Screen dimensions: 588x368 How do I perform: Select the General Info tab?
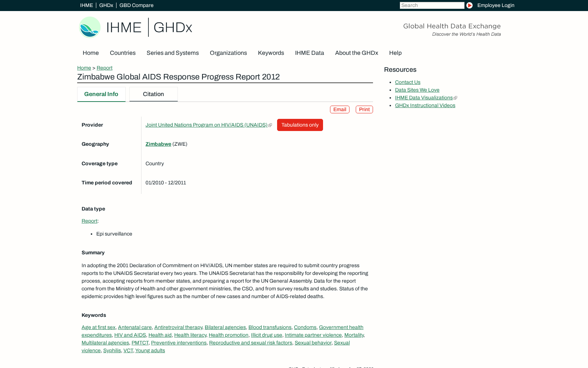coord(101,94)
